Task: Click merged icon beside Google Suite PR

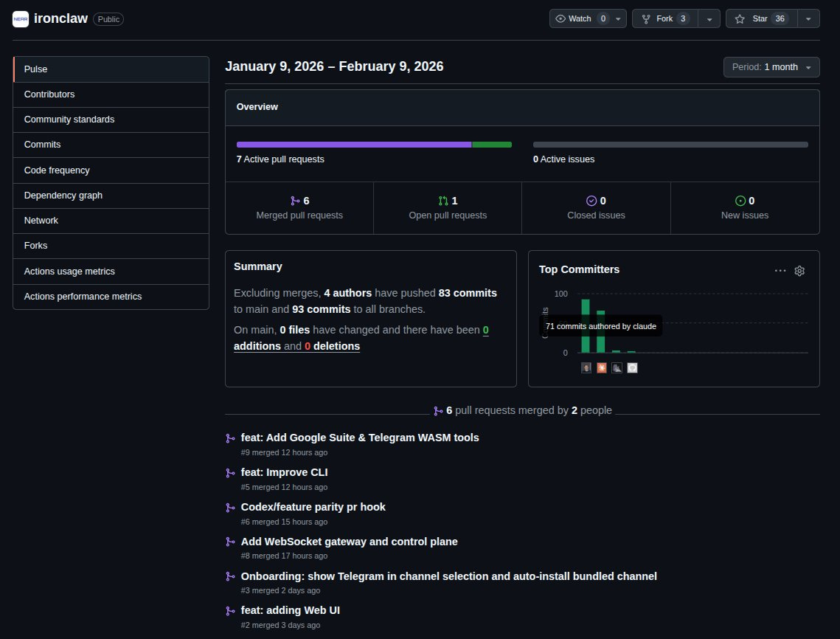Action: 230,438
